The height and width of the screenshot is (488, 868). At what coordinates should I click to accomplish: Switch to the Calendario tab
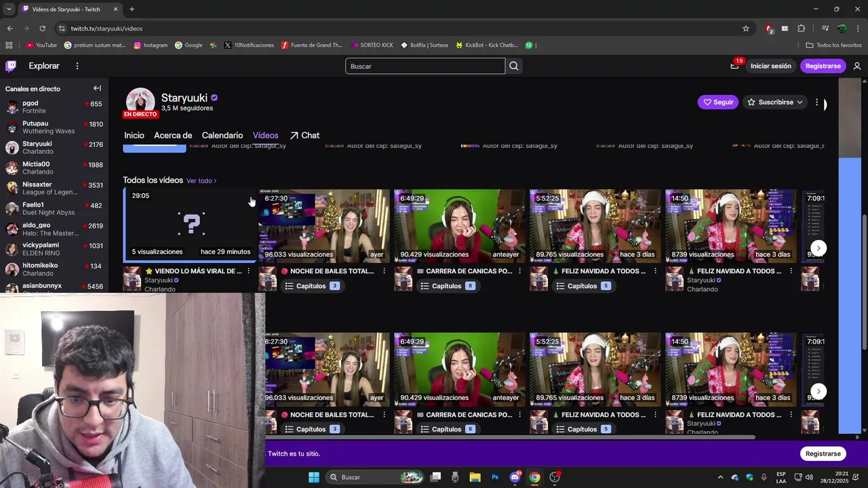(222, 136)
